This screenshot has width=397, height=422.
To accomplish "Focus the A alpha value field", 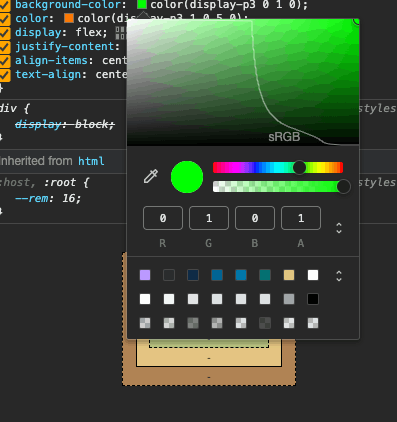I will pyautogui.click(x=301, y=218).
